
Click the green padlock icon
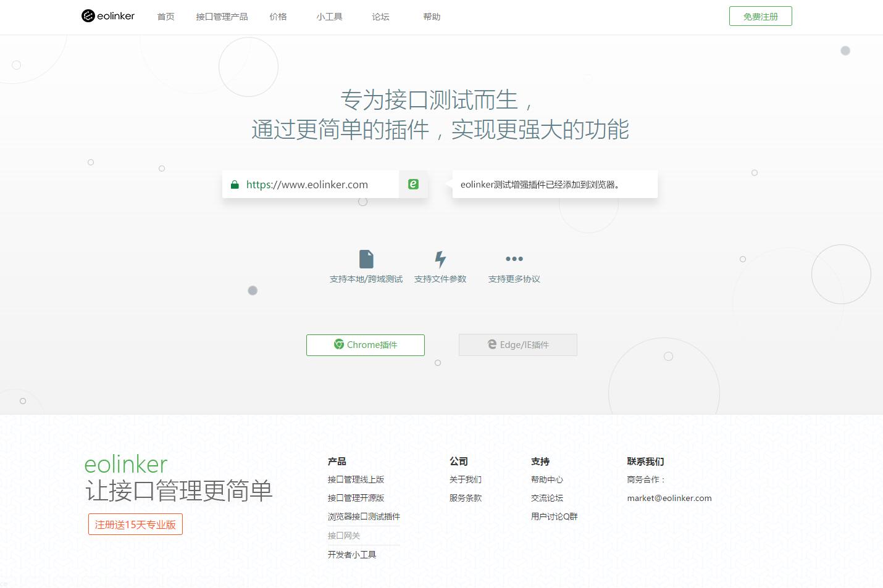tap(235, 184)
